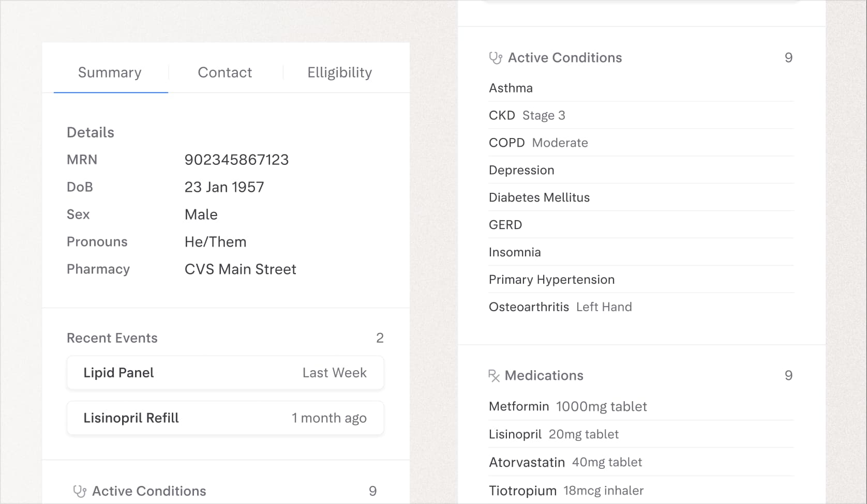
Task: Select the Lisinopril Refill event
Action: point(225,418)
